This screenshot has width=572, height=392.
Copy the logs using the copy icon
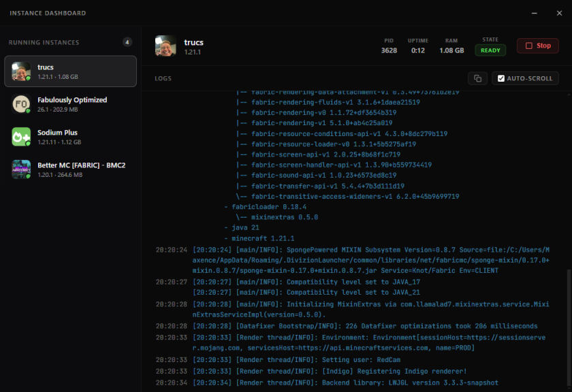(478, 78)
